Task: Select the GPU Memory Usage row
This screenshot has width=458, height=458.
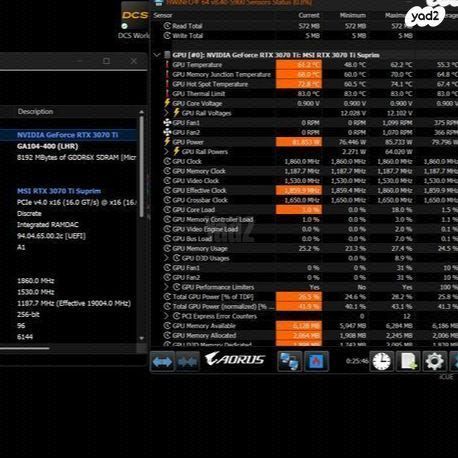Action: coord(304,248)
